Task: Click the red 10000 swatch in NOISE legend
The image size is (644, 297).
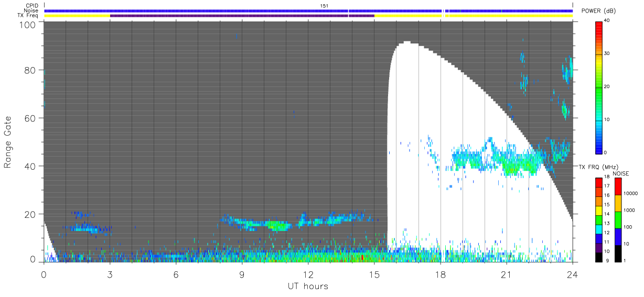Action: [618, 186]
